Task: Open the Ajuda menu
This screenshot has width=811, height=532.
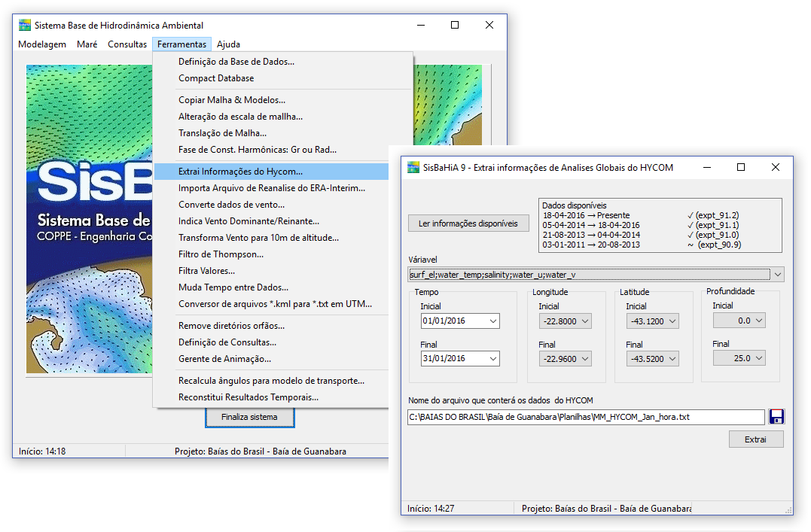Action: tap(228, 44)
